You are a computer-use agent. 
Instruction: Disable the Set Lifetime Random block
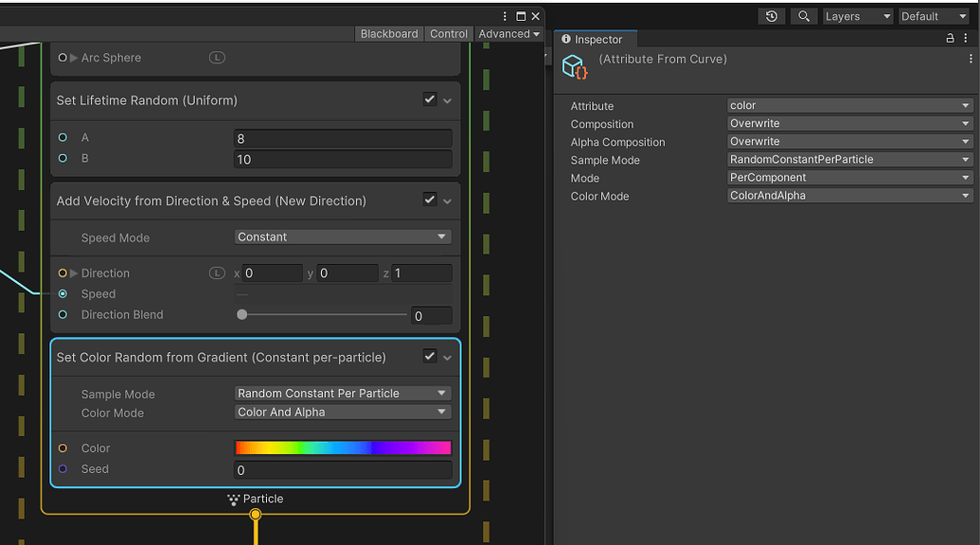click(429, 99)
